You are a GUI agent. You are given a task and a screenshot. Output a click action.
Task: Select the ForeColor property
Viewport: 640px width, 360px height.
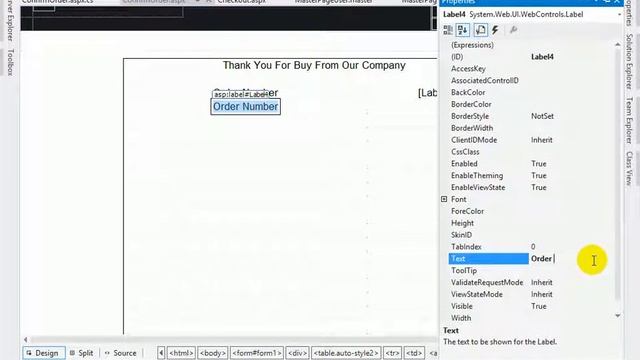[467, 211]
